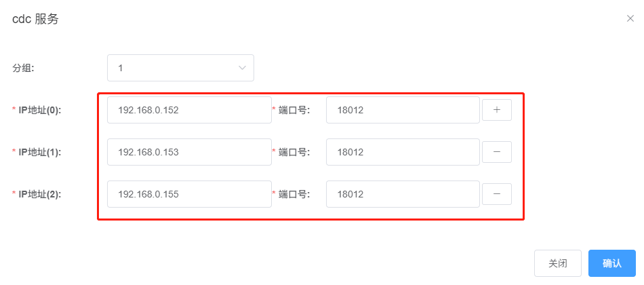Focus the IP地址(1) field 192.168.0.153

coord(189,152)
